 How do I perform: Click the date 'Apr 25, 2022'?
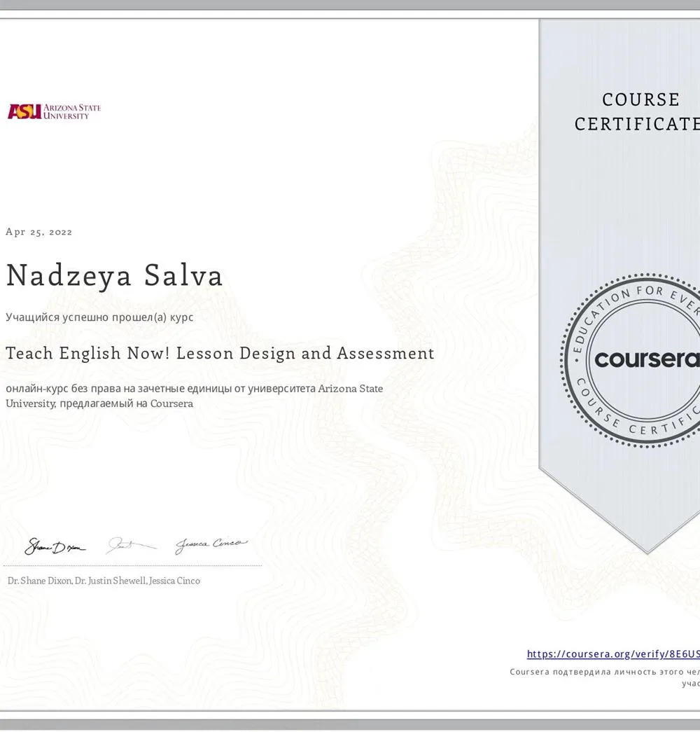click(38, 232)
